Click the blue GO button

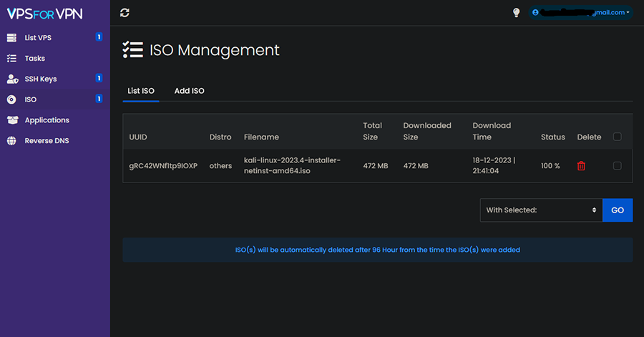(x=618, y=210)
